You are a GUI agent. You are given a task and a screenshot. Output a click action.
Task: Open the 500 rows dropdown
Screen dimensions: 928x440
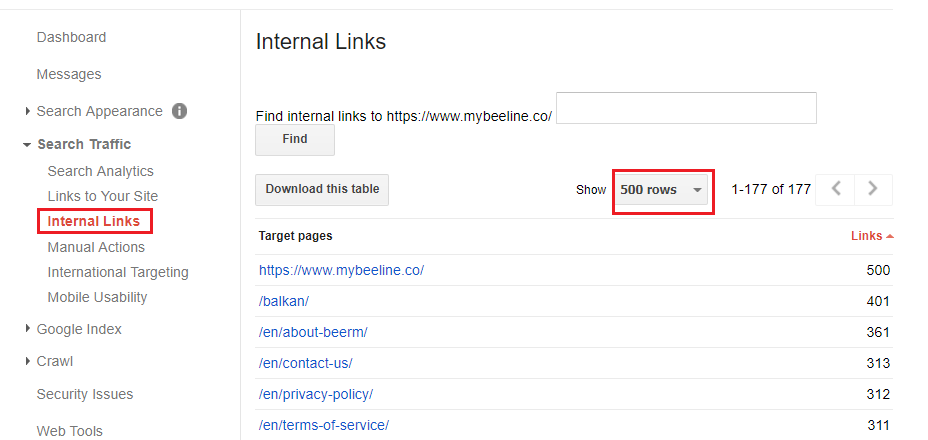(662, 190)
